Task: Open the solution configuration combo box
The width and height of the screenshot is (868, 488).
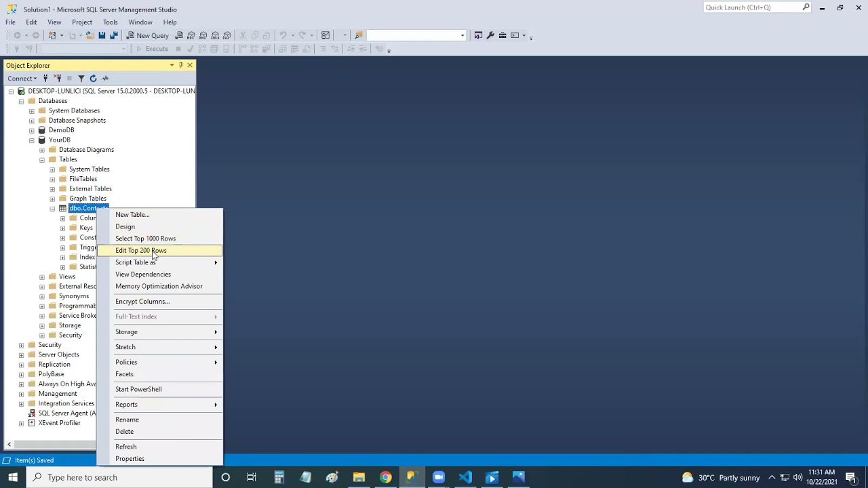Action: click(x=416, y=35)
